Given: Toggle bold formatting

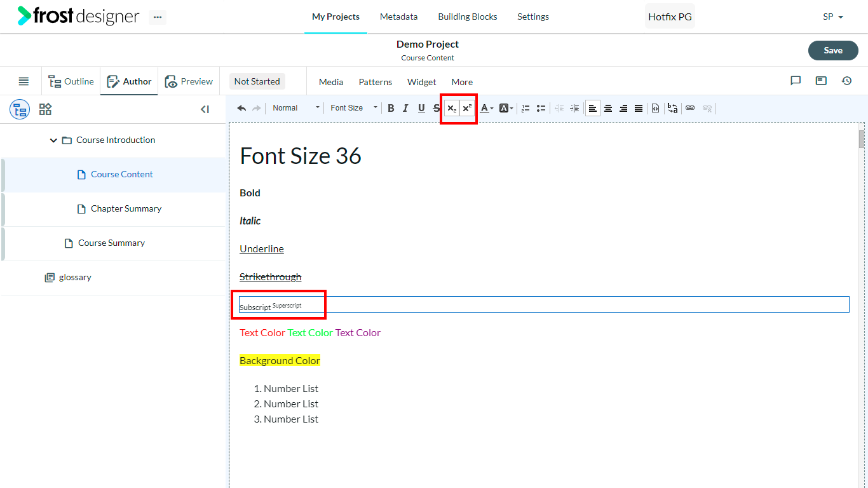Looking at the screenshot, I should click(391, 108).
